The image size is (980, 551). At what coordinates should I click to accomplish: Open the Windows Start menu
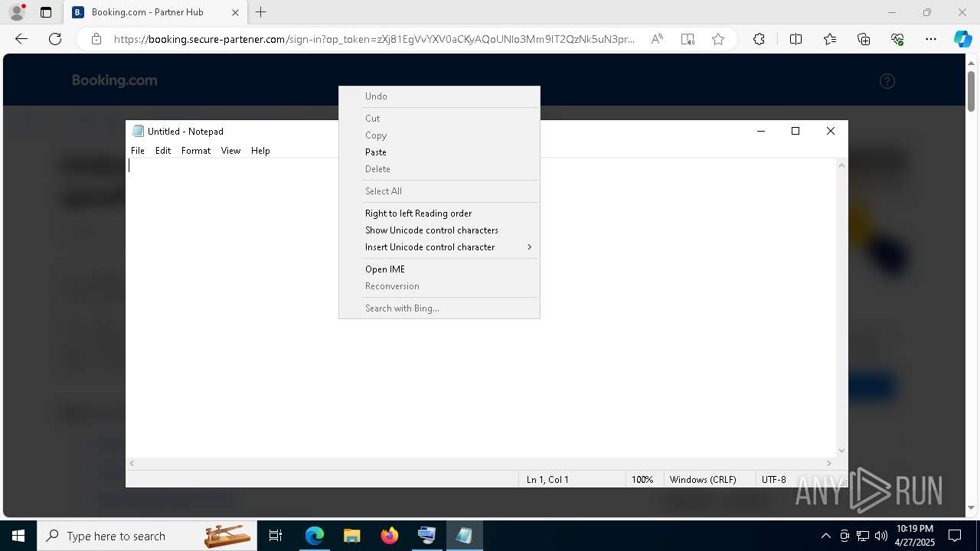pos(18,536)
